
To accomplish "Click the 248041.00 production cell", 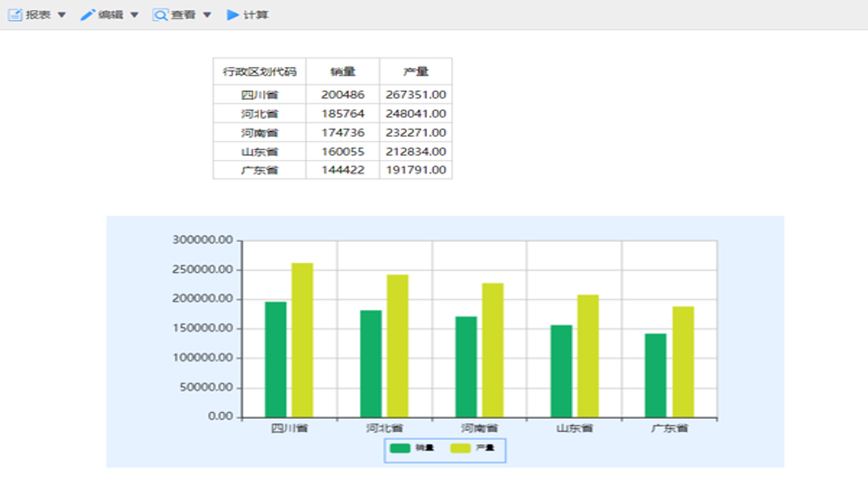I will point(416,114).
